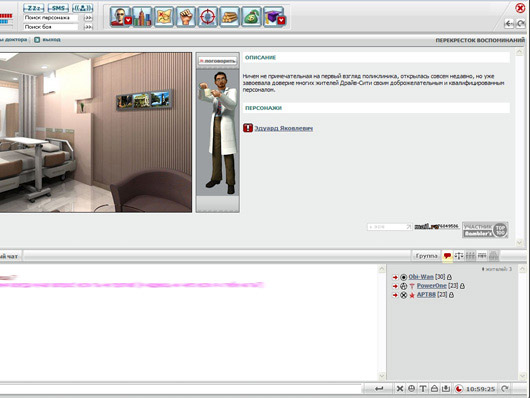Click the 'поговорить' talk button
This screenshot has width=530, height=398.
218,61
